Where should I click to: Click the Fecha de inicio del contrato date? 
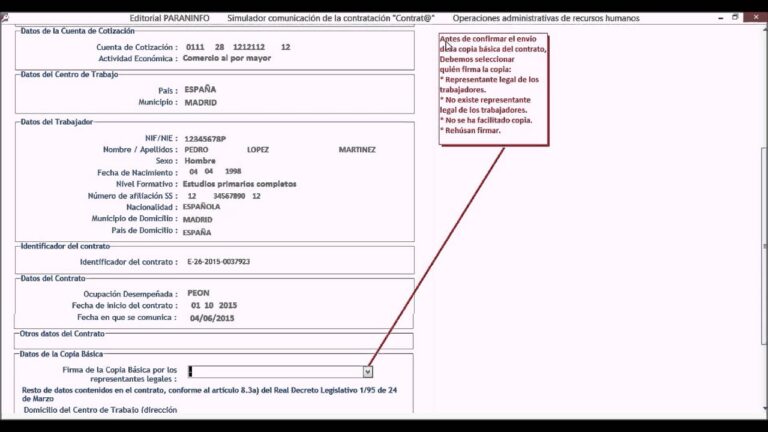point(213,305)
